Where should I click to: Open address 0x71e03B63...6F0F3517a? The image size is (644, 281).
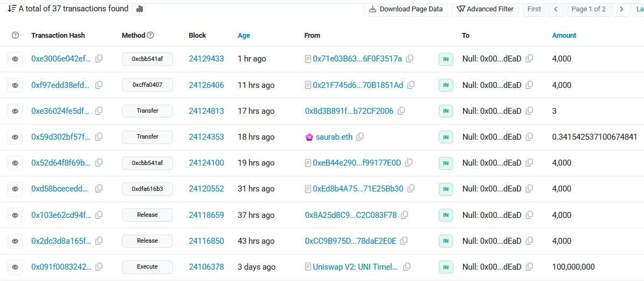(x=357, y=59)
